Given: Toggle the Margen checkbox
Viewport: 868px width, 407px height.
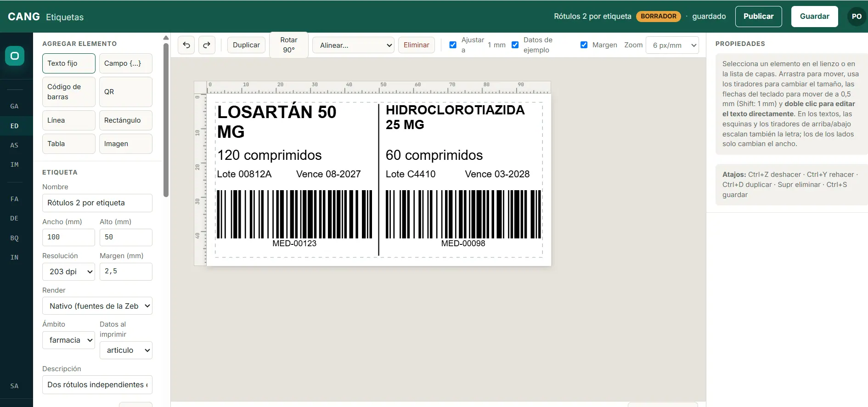Looking at the screenshot, I should [x=584, y=45].
